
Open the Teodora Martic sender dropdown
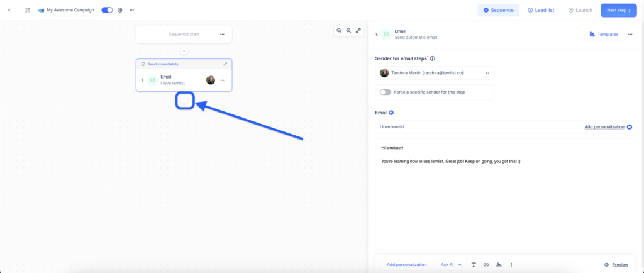(x=435, y=73)
